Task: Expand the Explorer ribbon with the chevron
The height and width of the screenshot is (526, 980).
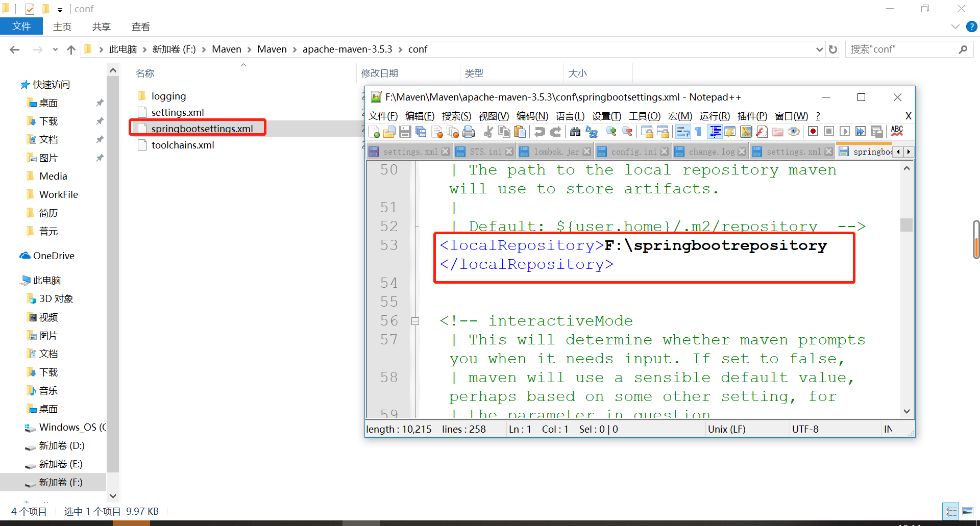Action: 955,27
